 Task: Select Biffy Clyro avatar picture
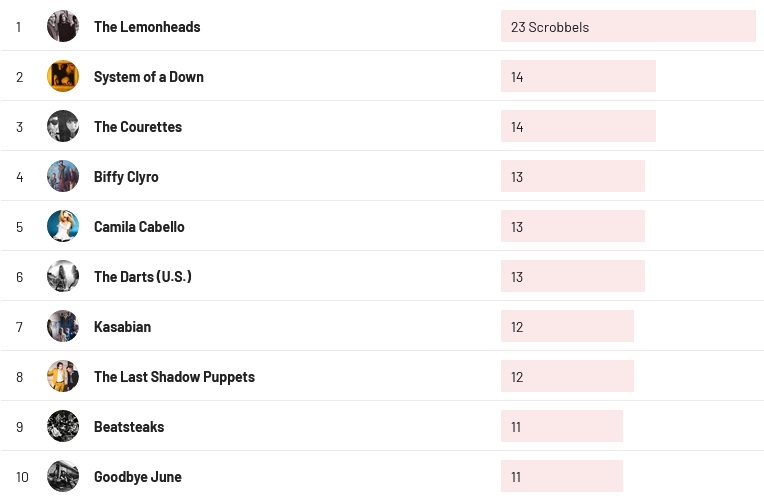(63, 176)
